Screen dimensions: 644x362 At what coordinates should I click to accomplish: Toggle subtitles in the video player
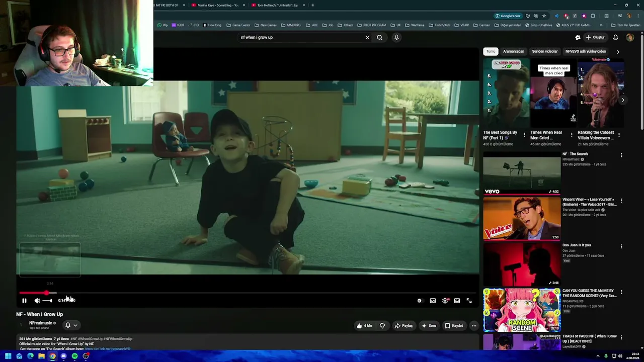433,301
